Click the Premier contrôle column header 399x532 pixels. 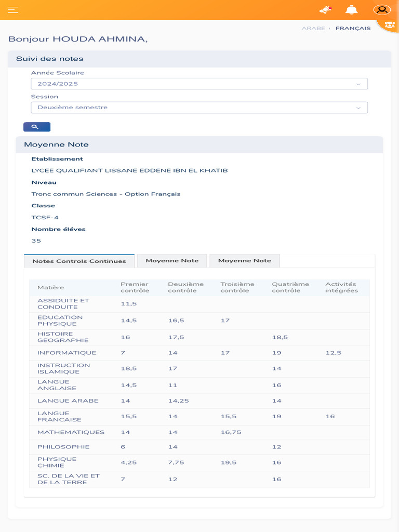pyautogui.click(x=135, y=287)
